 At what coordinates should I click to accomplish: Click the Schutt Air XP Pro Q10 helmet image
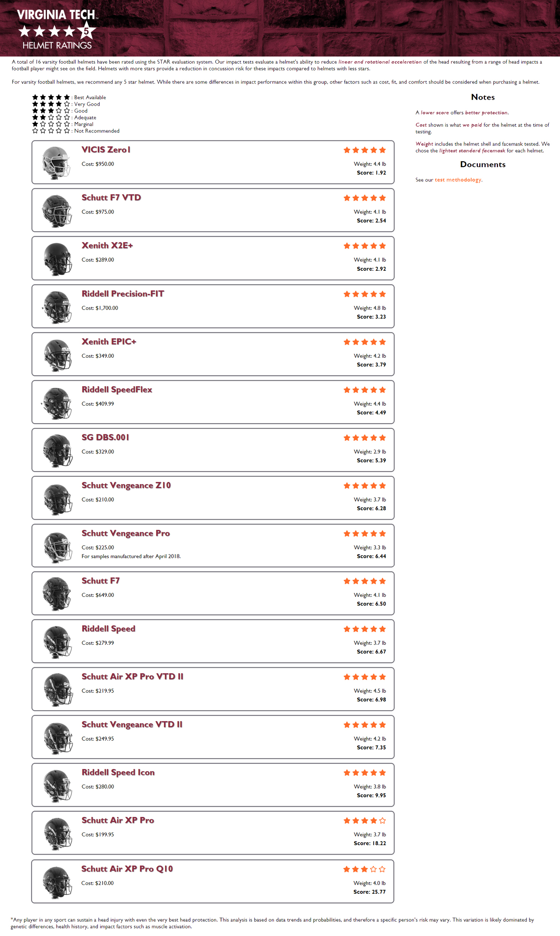point(57,882)
